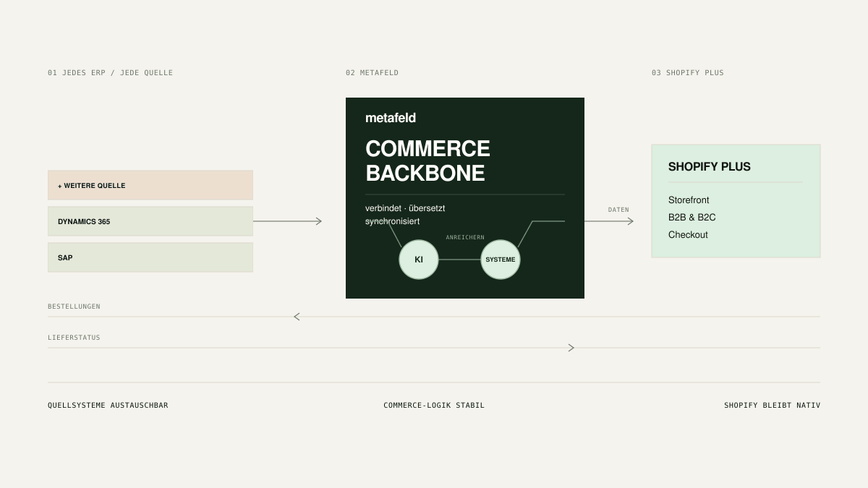Click 'verbindet · übersetzt' text line
The image size is (868, 488).
405,208
